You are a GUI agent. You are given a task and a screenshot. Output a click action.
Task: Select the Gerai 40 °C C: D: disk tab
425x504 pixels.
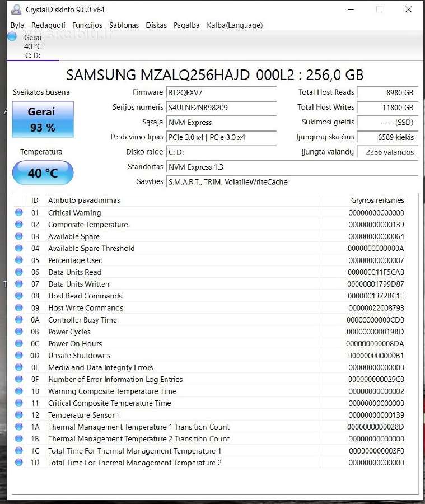[32, 46]
